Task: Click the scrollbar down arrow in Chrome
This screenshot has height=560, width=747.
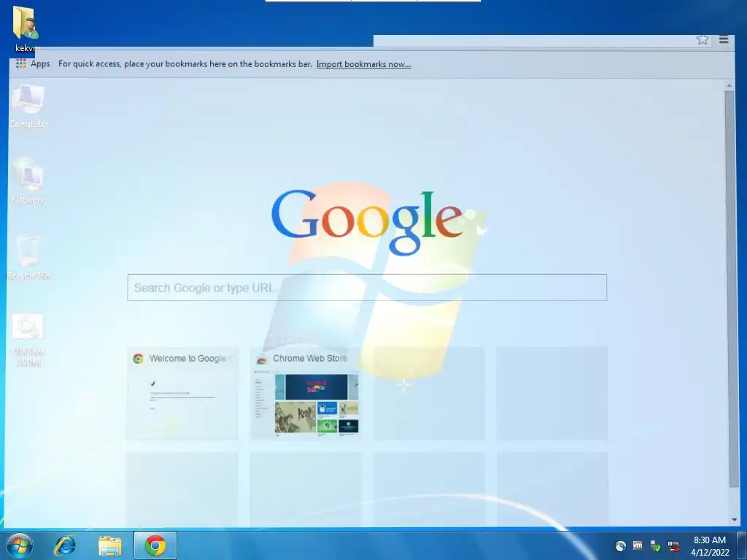Action: (734, 520)
